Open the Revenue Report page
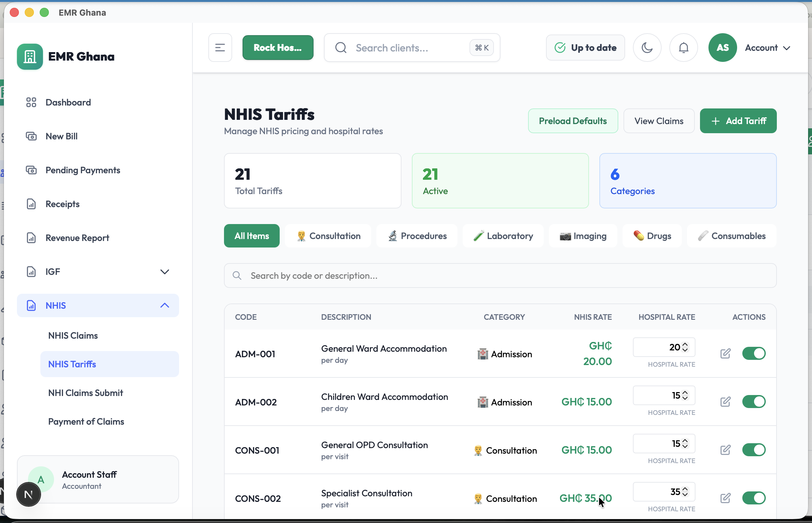812x523 pixels. point(77,238)
